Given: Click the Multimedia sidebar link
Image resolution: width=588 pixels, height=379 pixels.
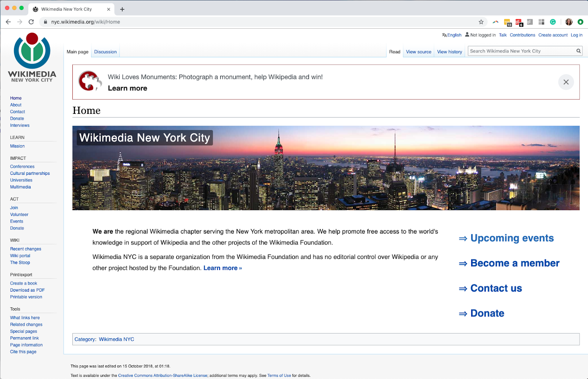Looking at the screenshot, I should [21, 187].
